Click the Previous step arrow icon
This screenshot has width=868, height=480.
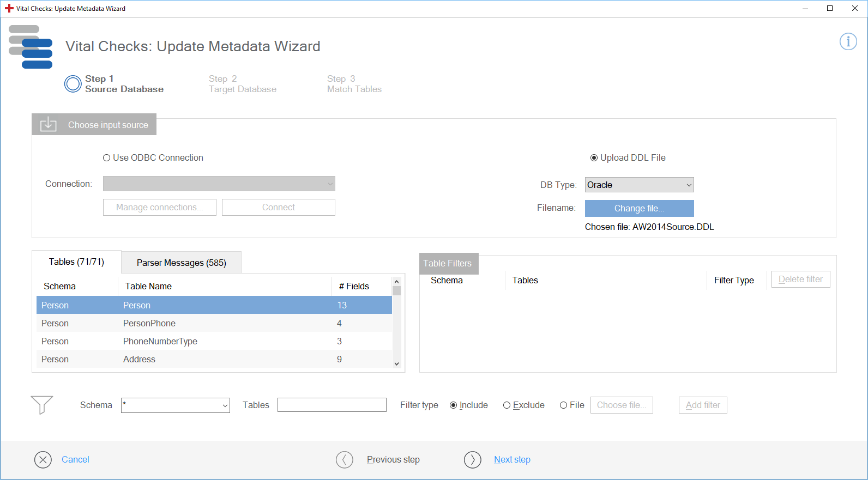pyautogui.click(x=345, y=460)
